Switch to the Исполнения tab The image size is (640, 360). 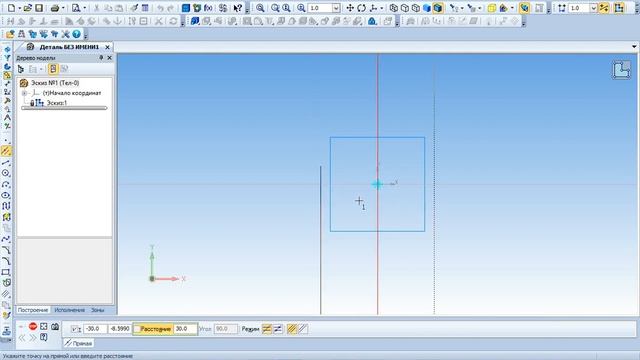point(70,310)
